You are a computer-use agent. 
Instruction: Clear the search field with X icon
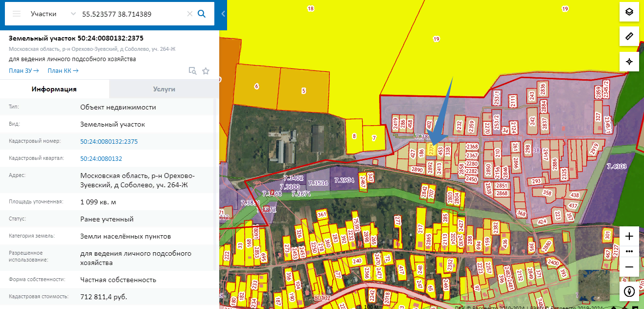(190, 14)
